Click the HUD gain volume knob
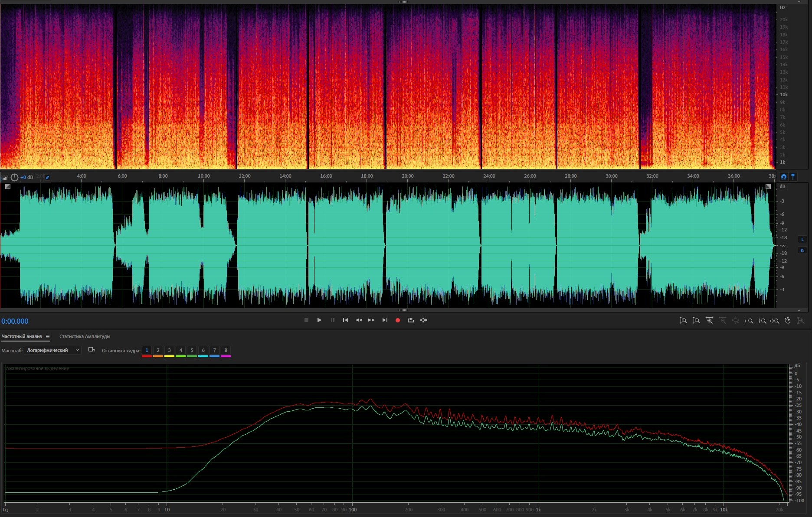Screen dimensions: 812x517 [14, 177]
